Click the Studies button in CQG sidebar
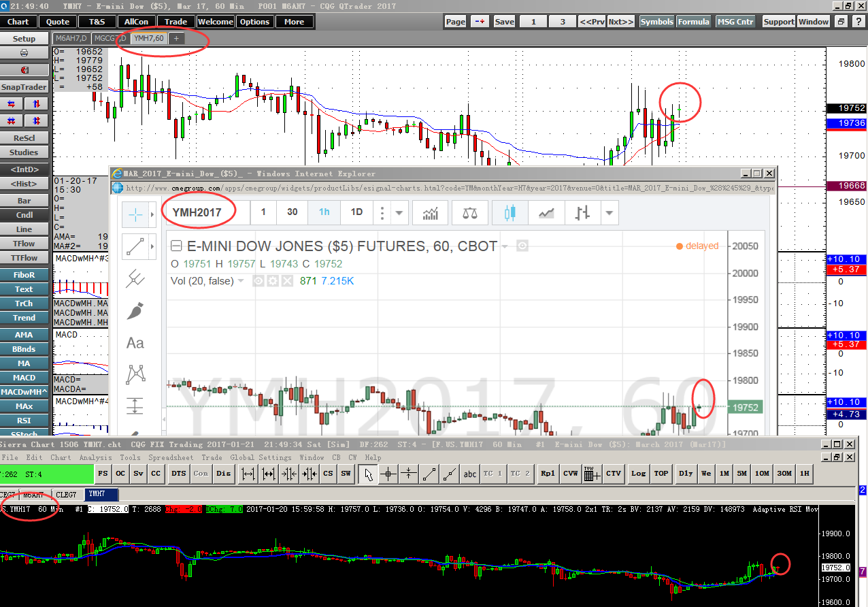Viewport: 868px width, 607px height. point(24,152)
